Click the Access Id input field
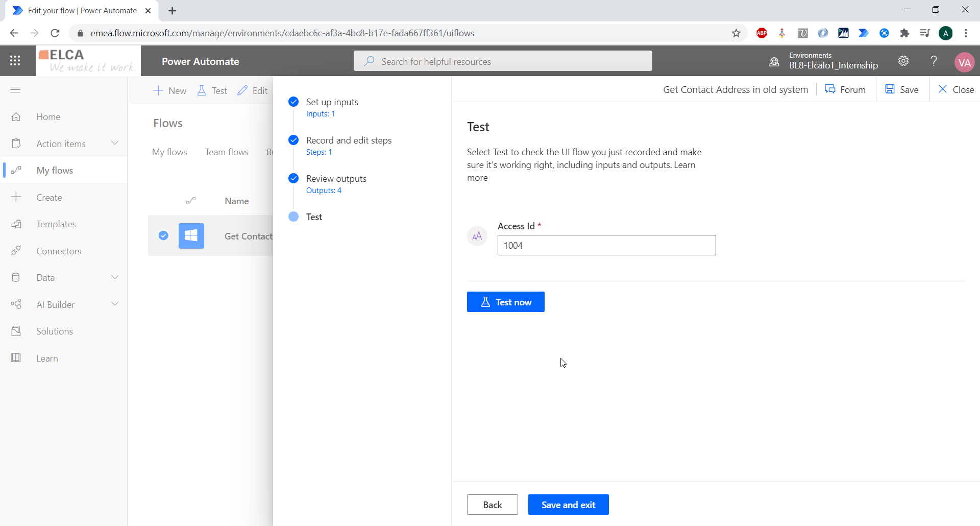 (x=606, y=245)
